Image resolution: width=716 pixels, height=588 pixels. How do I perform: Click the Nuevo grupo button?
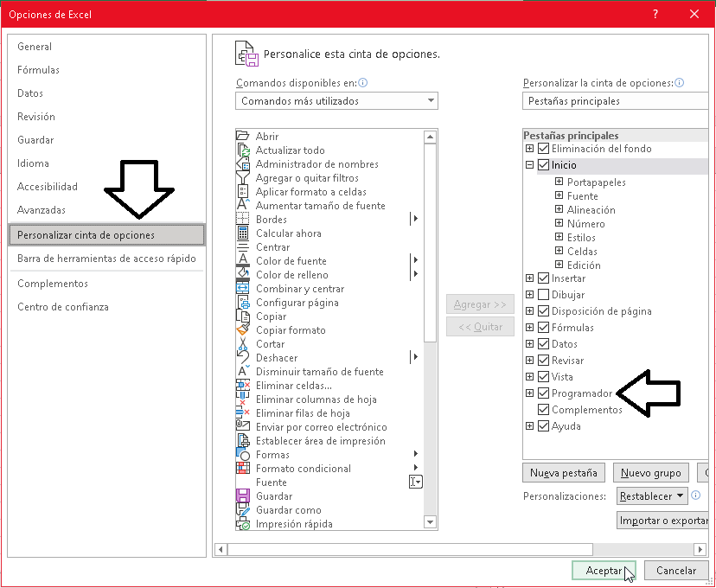[650, 472]
